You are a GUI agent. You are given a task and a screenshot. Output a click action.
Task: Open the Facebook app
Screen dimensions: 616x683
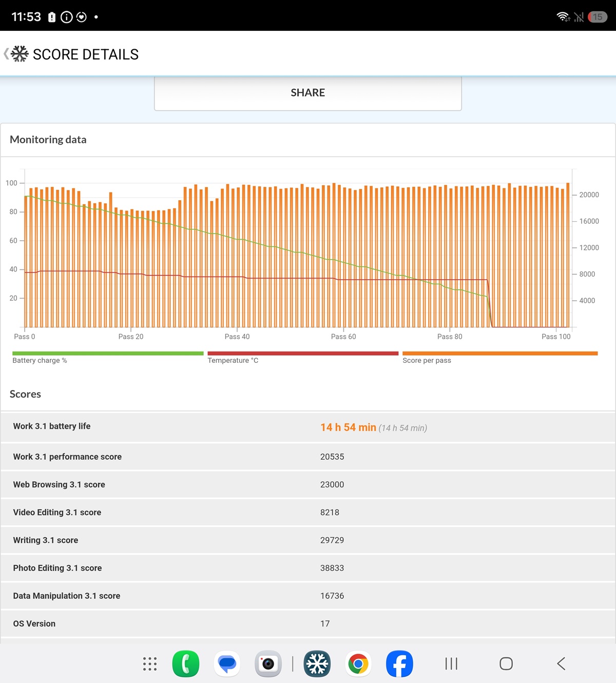(x=399, y=664)
